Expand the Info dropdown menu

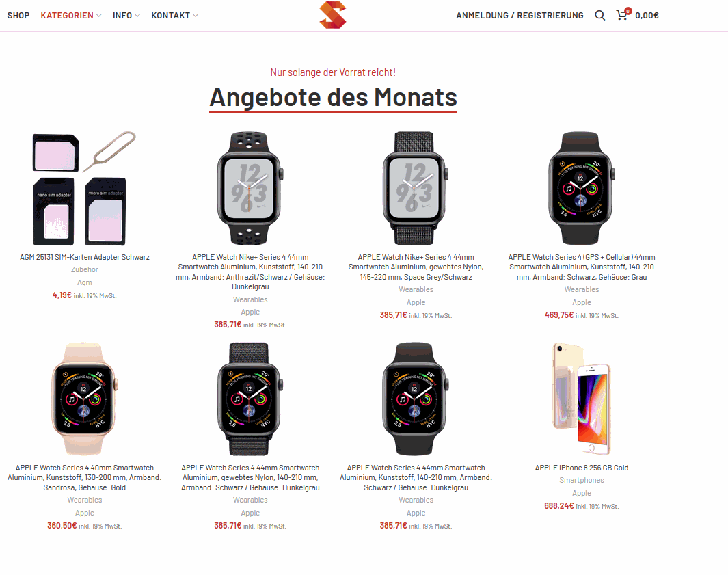coord(126,15)
